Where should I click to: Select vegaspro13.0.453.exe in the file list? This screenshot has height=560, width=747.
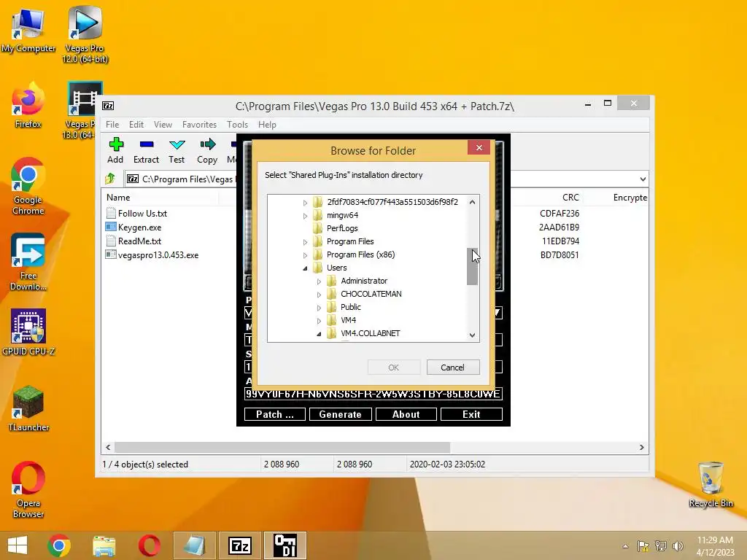[158, 254]
